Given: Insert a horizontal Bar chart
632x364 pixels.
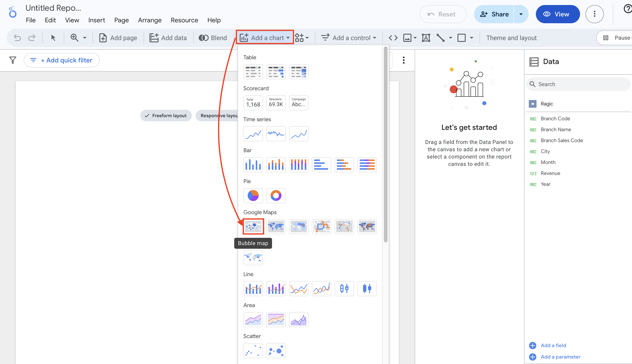Looking at the screenshot, I should [x=321, y=165].
